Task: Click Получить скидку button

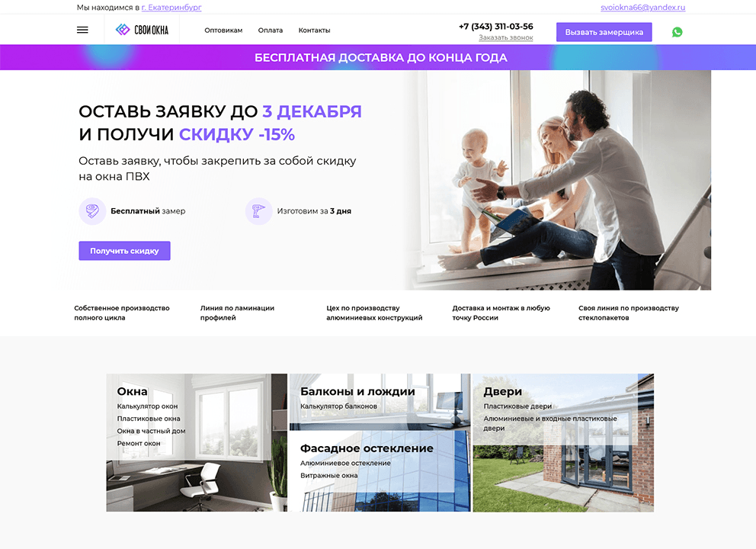Action: click(x=124, y=251)
